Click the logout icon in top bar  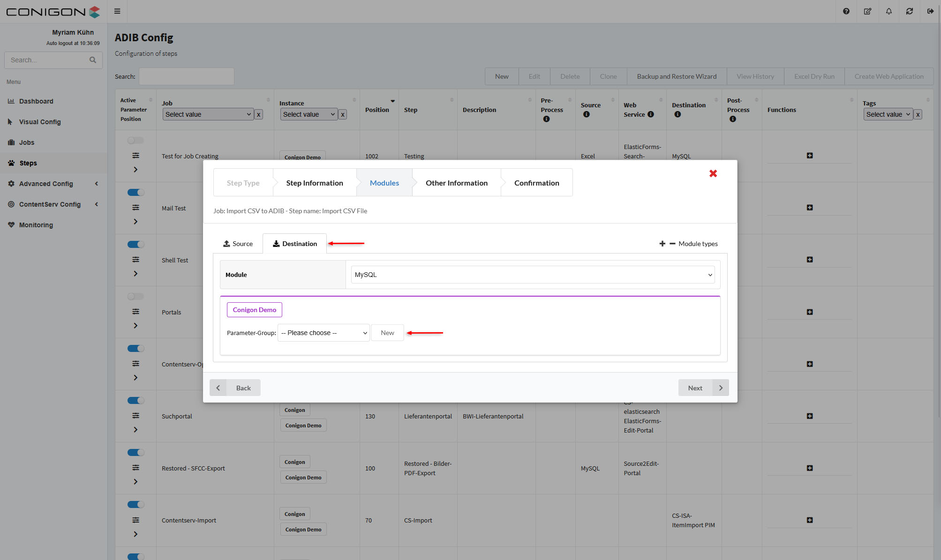pos(930,11)
